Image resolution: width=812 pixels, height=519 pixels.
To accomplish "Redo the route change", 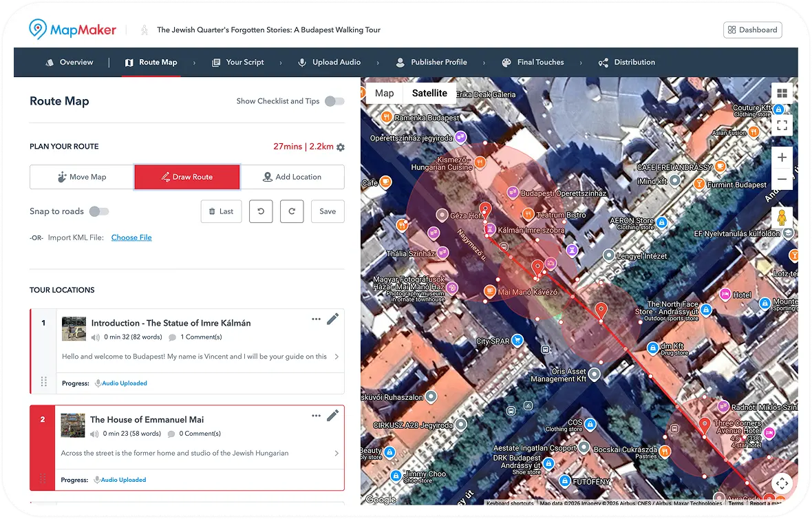I will coord(292,211).
